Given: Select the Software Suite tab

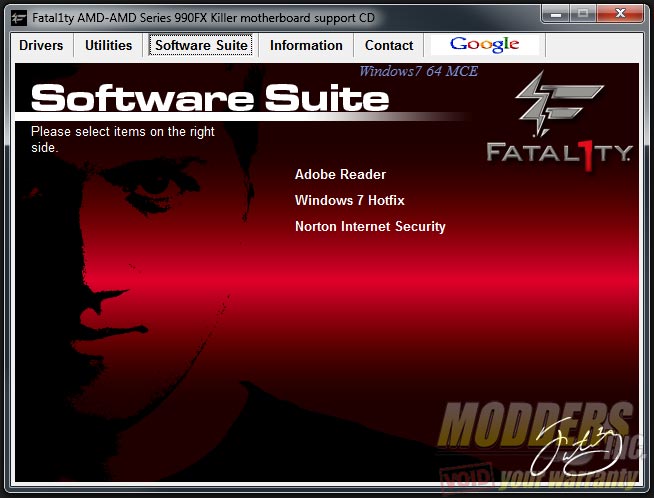Looking at the screenshot, I should 201,45.
